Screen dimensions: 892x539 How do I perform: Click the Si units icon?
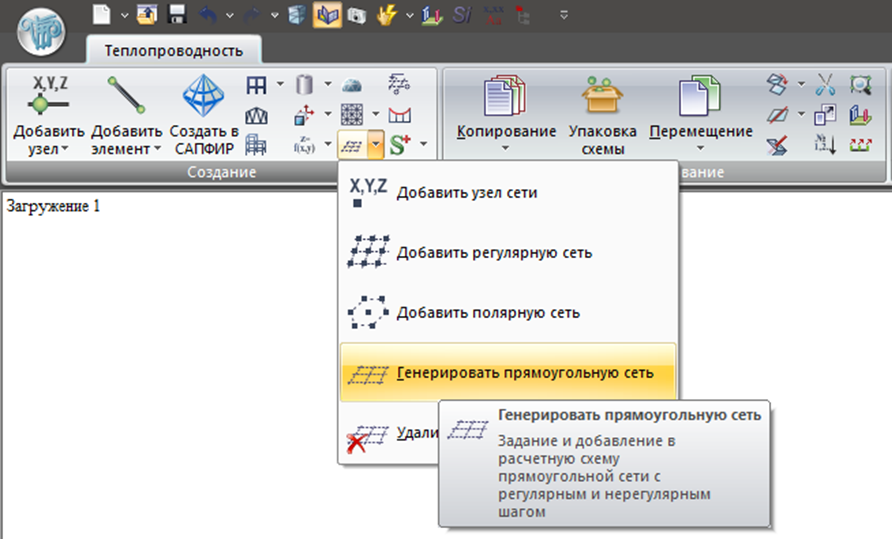pos(461,15)
